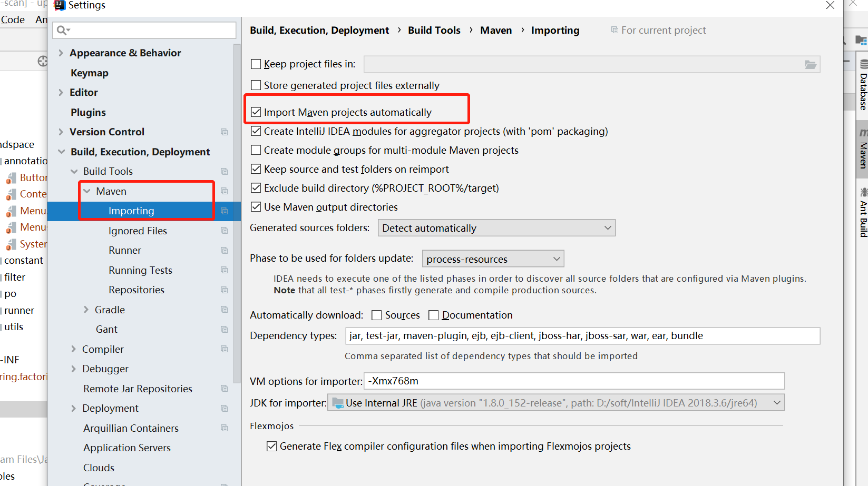Image resolution: width=868 pixels, height=486 pixels.
Task: Click the "Dependency types" text field
Action: [x=582, y=336]
